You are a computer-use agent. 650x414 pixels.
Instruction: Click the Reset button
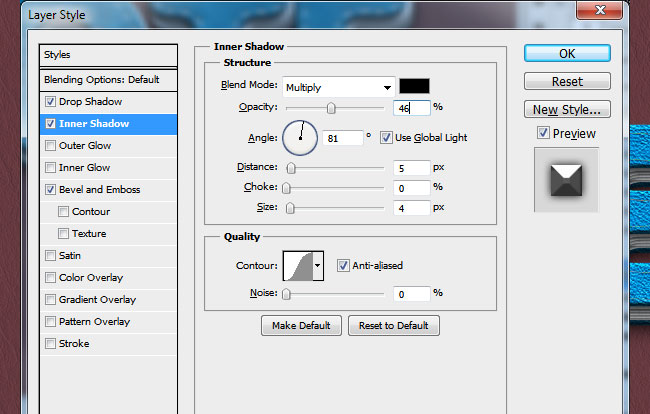tap(567, 81)
